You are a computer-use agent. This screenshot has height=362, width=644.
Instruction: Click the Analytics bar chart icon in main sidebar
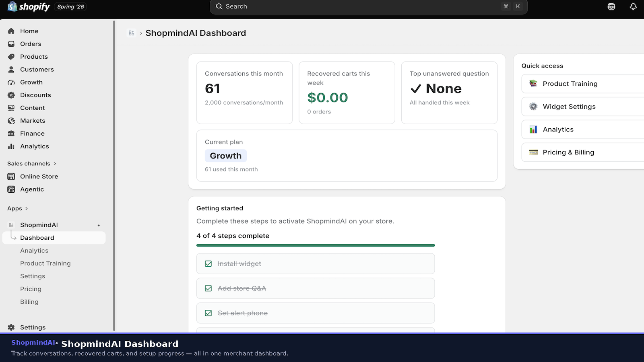[x=11, y=146]
